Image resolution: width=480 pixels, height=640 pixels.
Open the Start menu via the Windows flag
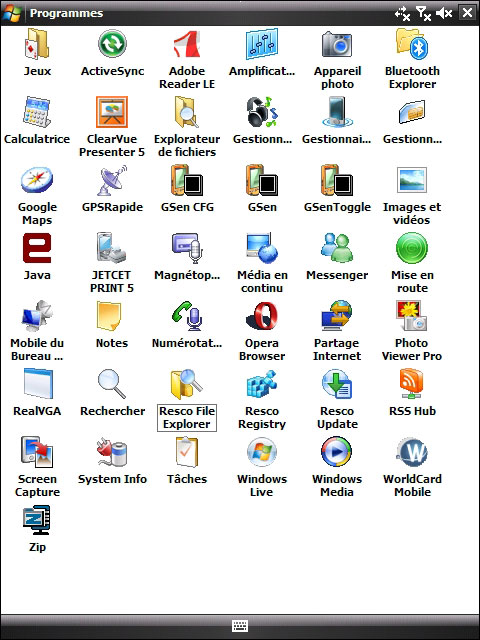click(x=12, y=13)
